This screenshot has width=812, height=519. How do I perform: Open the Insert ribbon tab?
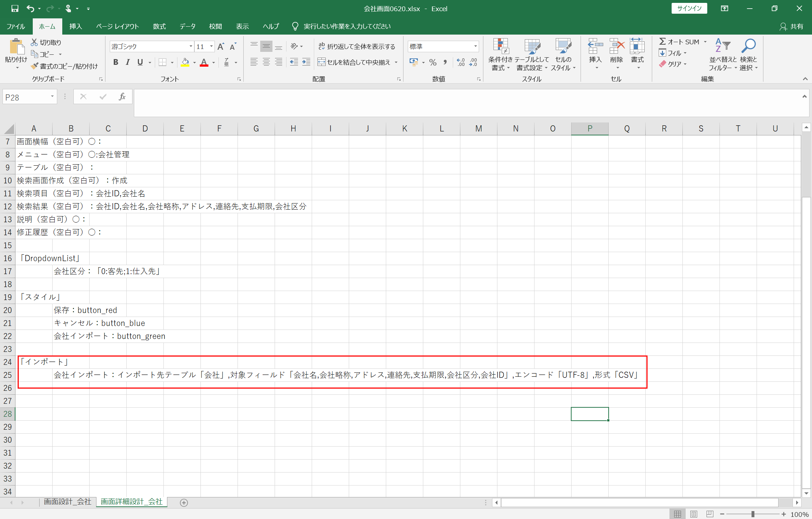pyautogui.click(x=76, y=26)
